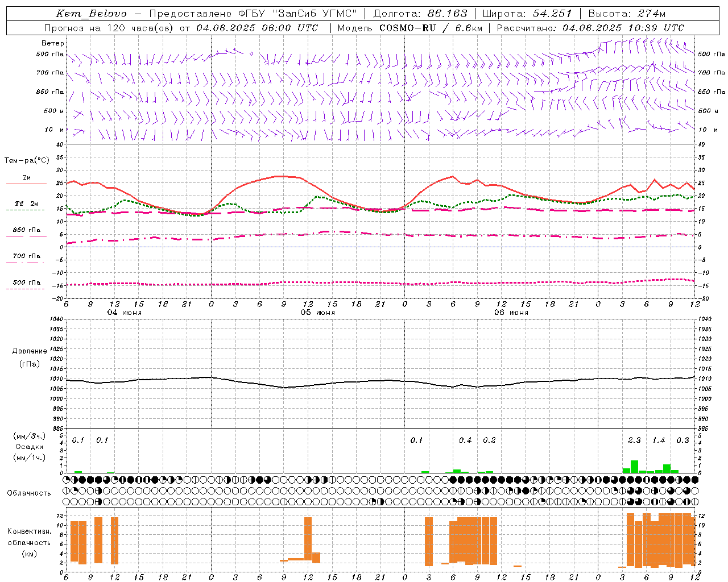Click the 500 гПа temperature legend entry

[x=27, y=282]
